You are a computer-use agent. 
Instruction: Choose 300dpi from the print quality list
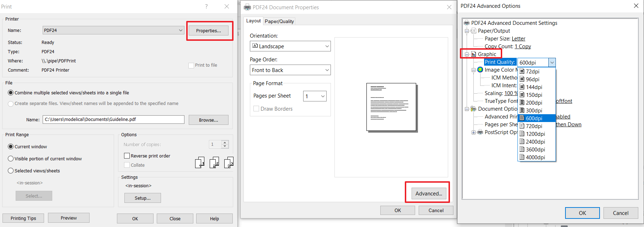pyautogui.click(x=537, y=110)
